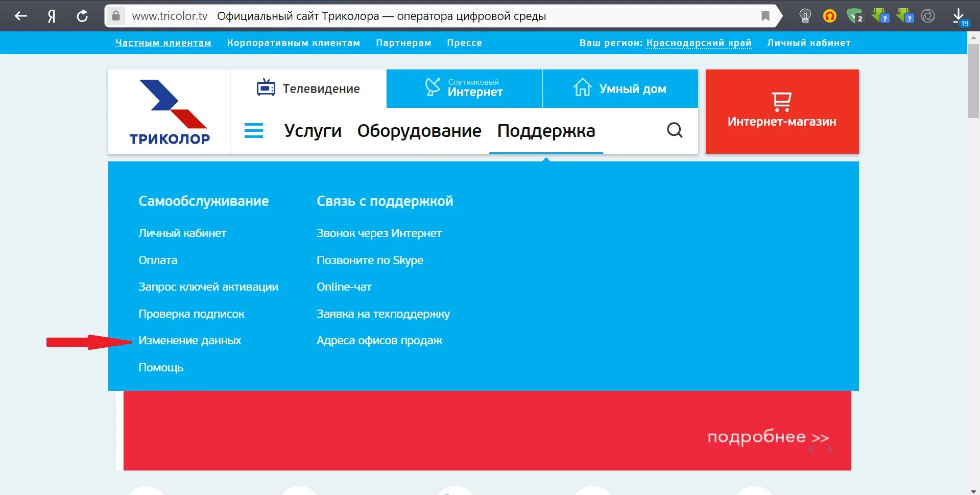This screenshot has width=980, height=495.
Task: Click the lightbulb extension icon
Action: pos(805,16)
